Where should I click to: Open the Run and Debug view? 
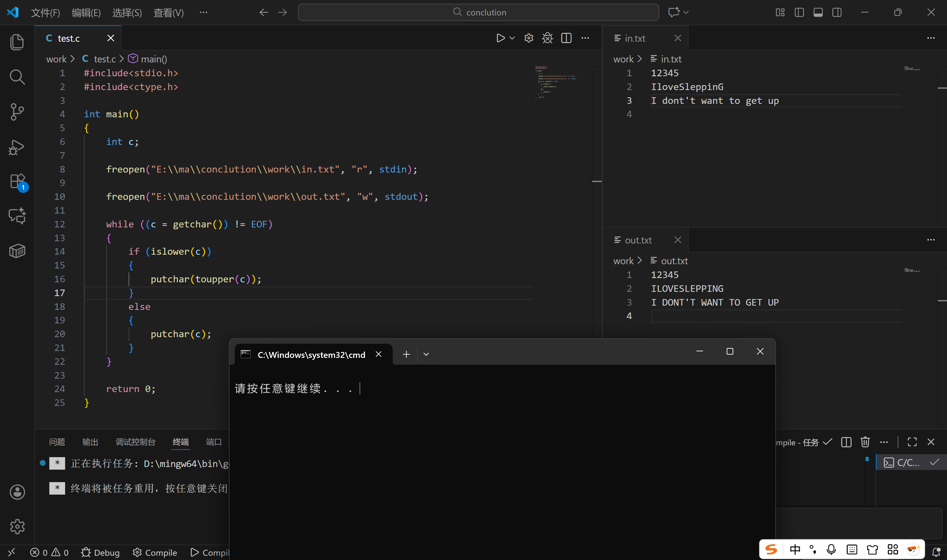(x=17, y=147)
